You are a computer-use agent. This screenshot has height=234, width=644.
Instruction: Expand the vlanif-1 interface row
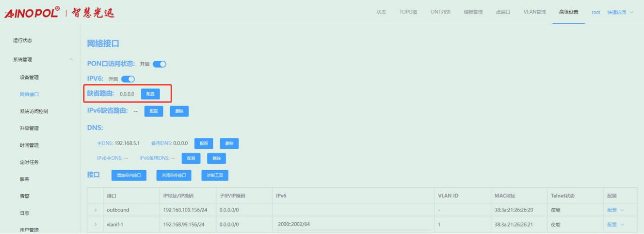coord(95,225)
